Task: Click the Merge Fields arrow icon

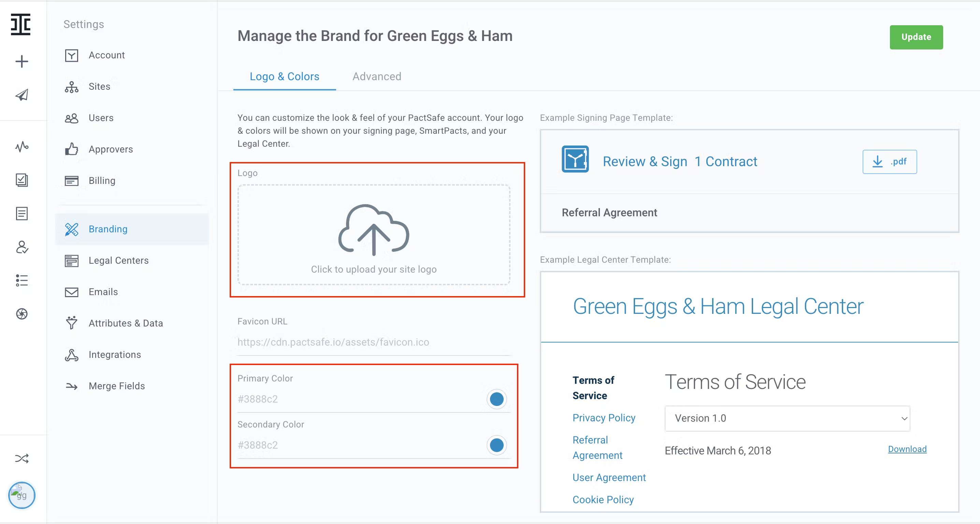Action: coord(72,386)
